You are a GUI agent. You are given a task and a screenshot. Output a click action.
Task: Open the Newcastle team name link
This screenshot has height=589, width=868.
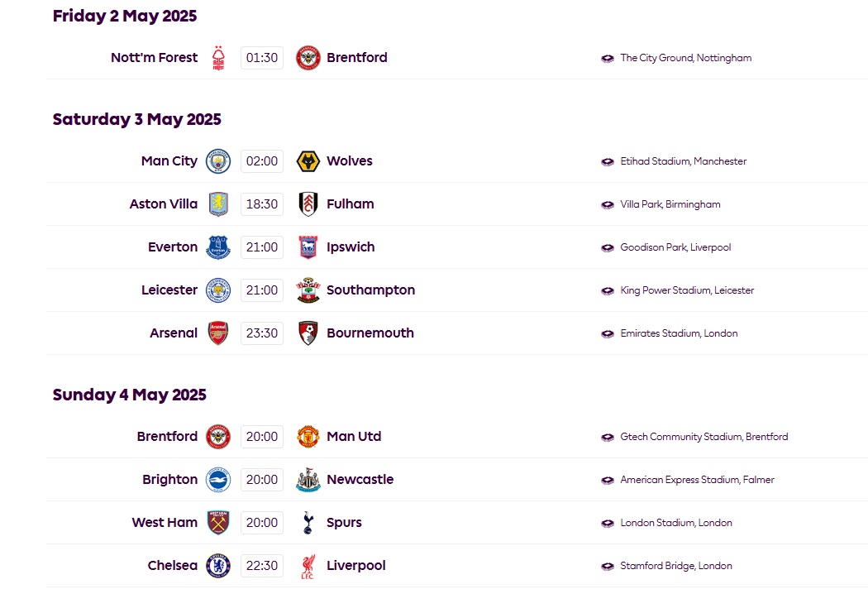click(360, 479)
